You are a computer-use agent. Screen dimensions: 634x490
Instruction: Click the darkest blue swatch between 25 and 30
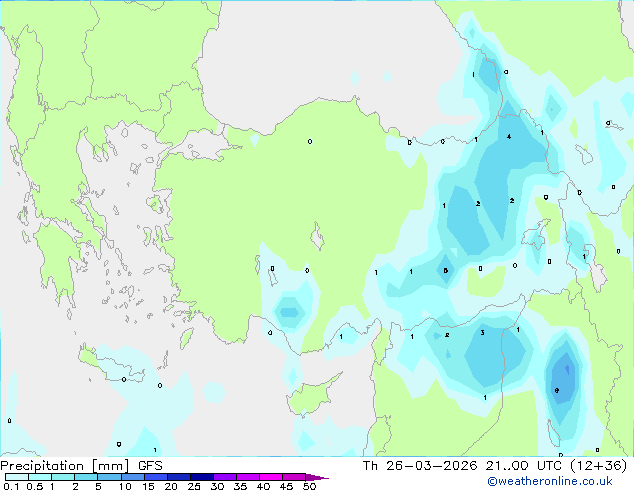pyautogui.click(x=202, y=477)
